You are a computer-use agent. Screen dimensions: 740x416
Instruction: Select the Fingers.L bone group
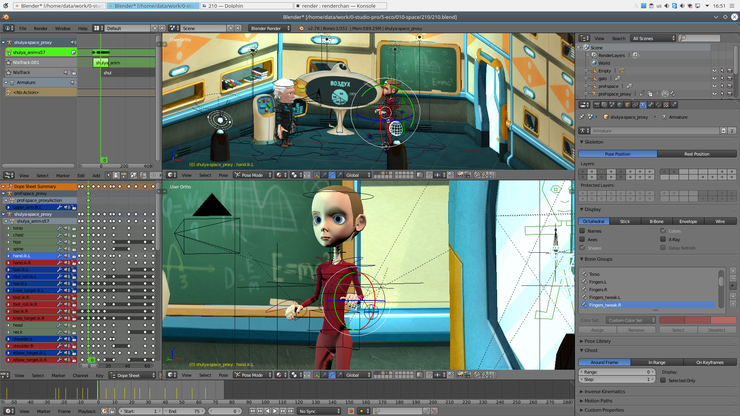click(649, 282)
